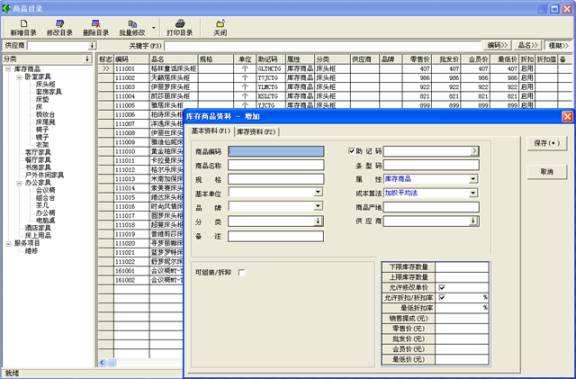Click the left arrow of the horizontal scrollbar

tap(102, 363)
